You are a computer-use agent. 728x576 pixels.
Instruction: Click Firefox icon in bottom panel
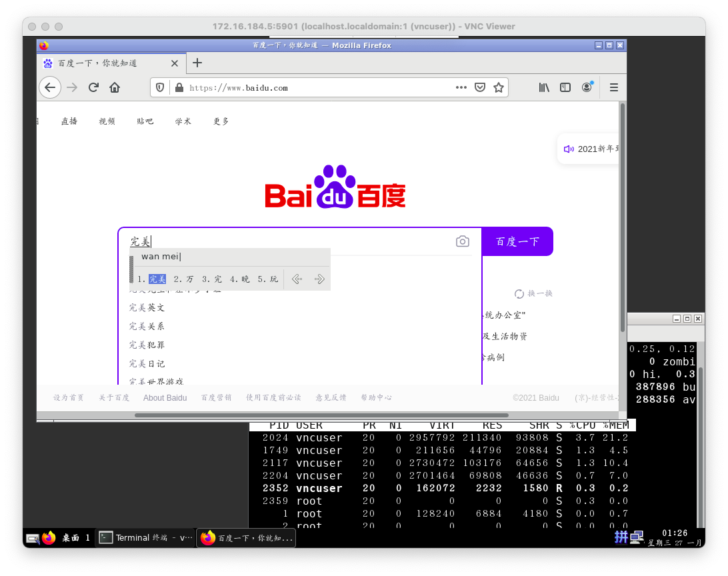(x=49, y=538)
